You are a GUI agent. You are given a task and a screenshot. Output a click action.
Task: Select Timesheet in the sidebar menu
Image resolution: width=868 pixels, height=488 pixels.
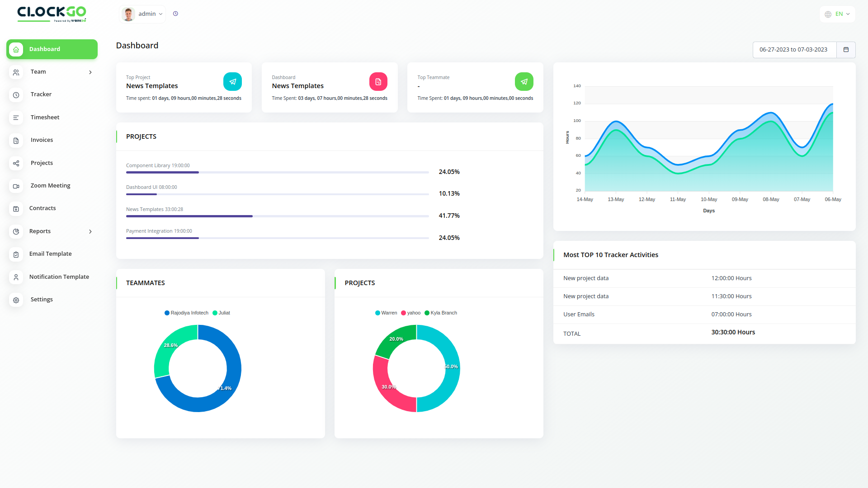pyautogui.click(x=45, y=117)
